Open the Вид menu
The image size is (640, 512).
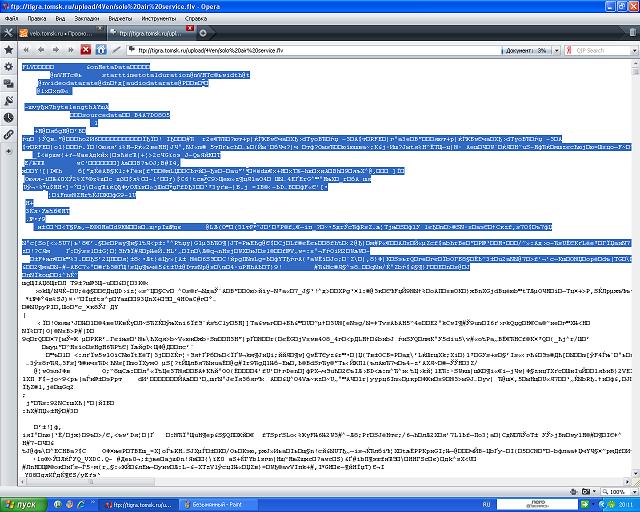coord(60,18)
